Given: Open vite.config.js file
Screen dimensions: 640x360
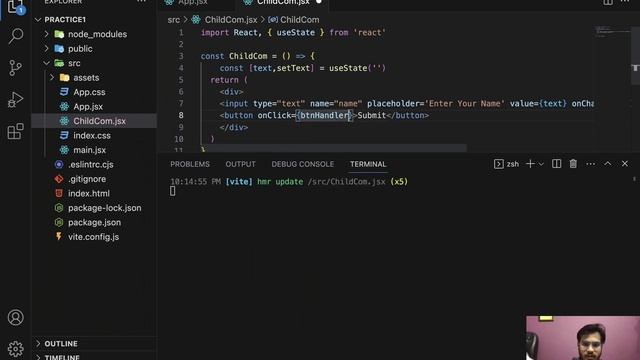Looking at the screenshot, I should point(93,237).
